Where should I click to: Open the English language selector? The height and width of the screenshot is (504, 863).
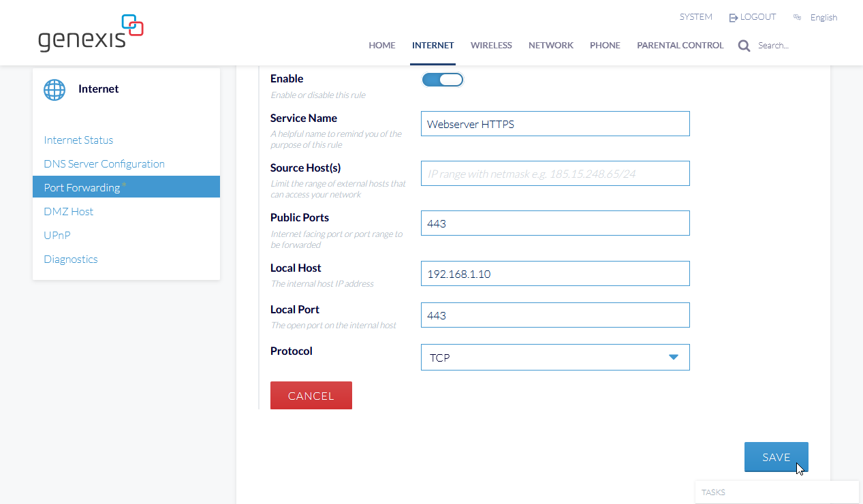coord(823,18)
